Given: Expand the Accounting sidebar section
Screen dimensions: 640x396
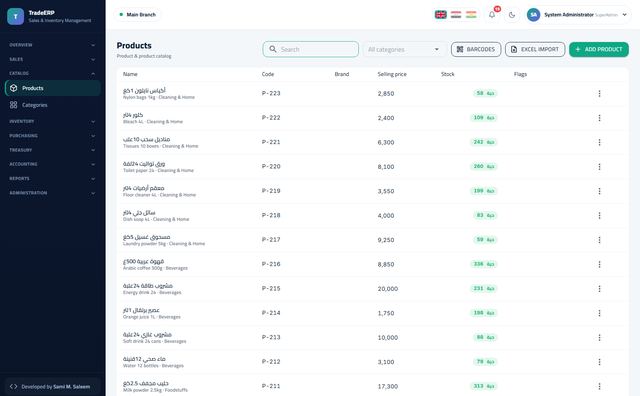Looking at the screenshot, I should pos(52,164).
